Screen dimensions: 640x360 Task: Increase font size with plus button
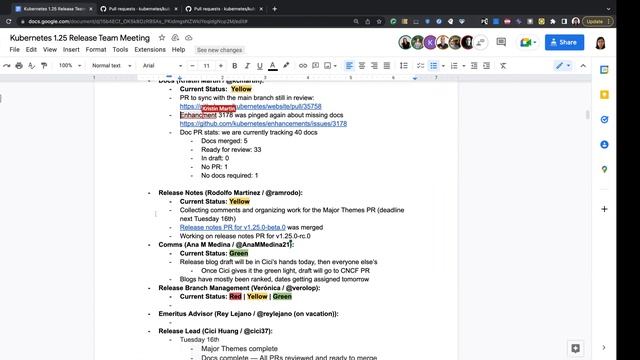pos(221,66)
